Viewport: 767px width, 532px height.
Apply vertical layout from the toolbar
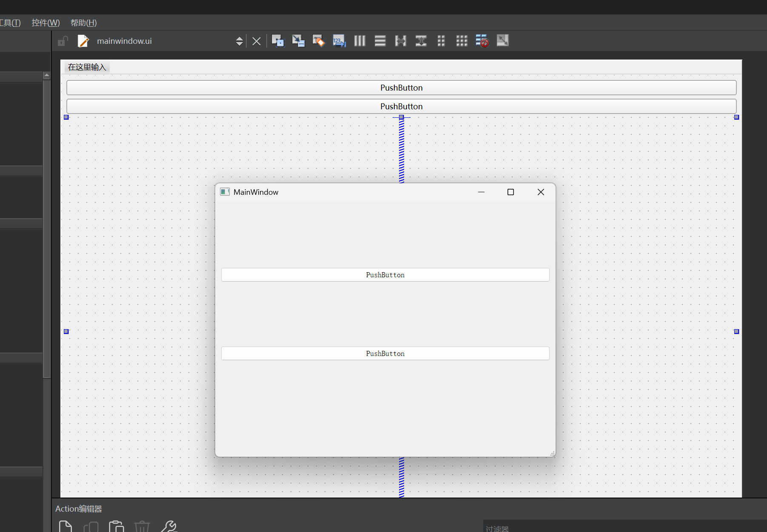pos(380,40)
